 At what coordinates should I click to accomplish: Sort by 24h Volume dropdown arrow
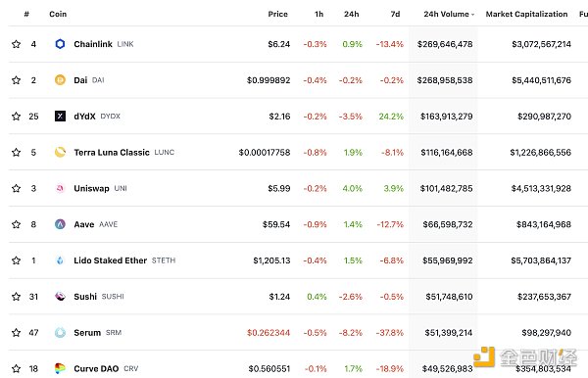[x=473, y=15]
